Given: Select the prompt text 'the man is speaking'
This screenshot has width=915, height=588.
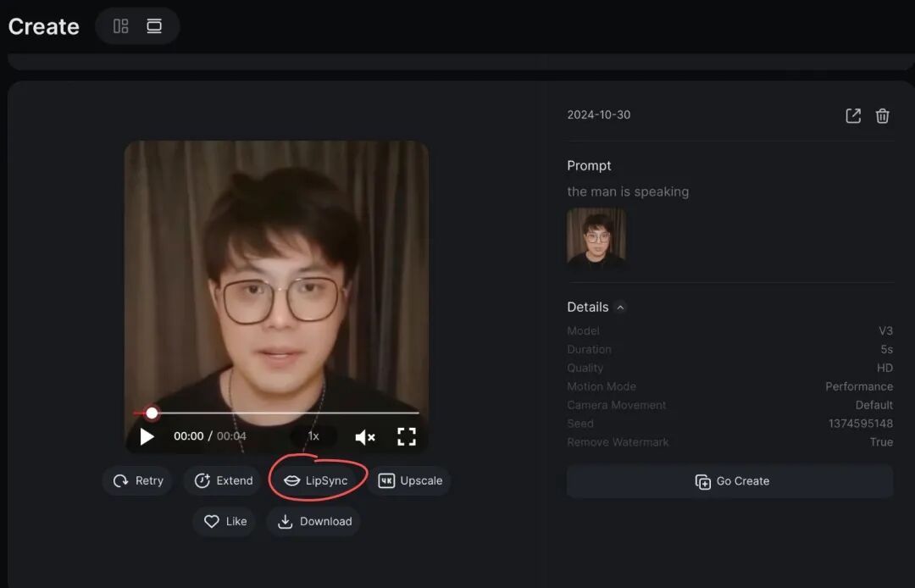Looking at the screenshot, I should (628, 192).
